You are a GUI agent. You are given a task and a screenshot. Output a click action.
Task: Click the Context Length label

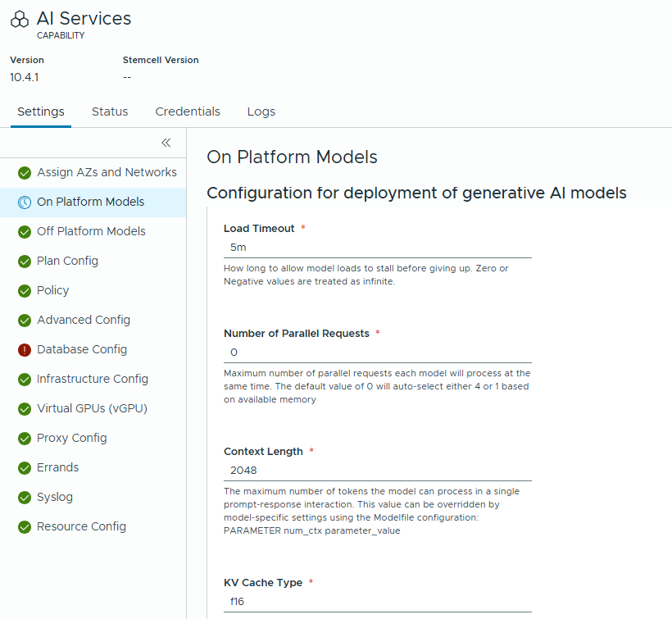point(263,452)
